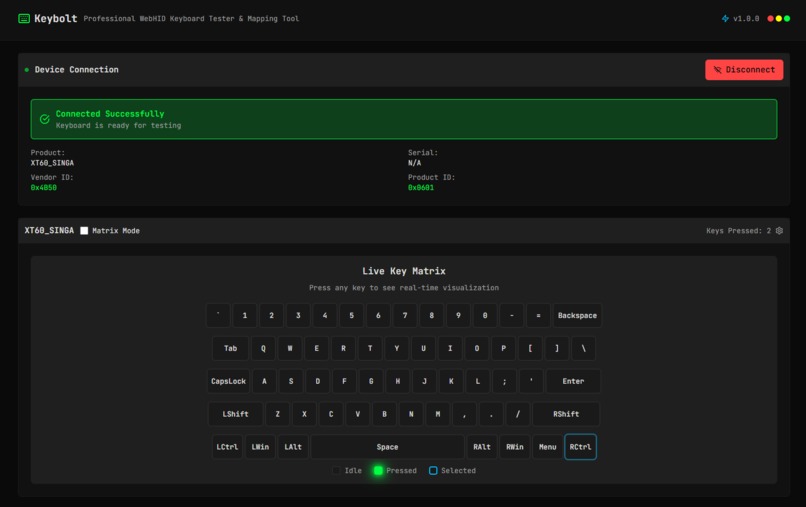
Task: Click the equals key
Action: 539,315
